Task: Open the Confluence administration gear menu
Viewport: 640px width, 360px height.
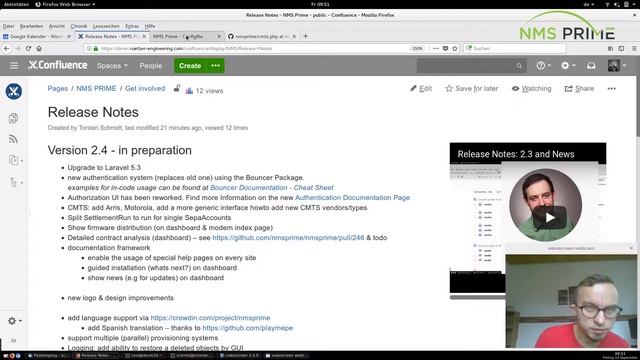Action: (567, 66)
